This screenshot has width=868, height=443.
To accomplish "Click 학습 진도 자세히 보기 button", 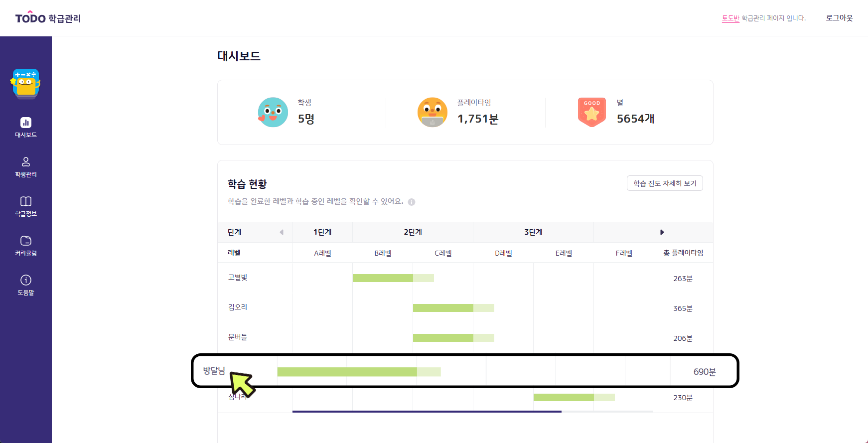I will click(665, 183).
